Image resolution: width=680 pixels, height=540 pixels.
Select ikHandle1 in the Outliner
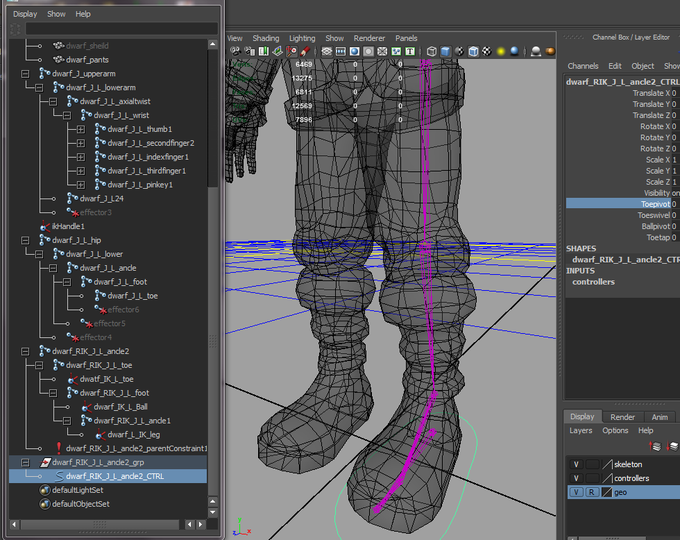[68, 226]
